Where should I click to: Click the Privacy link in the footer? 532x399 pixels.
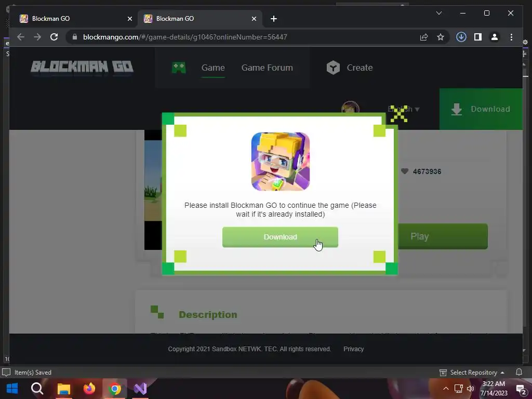click(x=353, y=349)
